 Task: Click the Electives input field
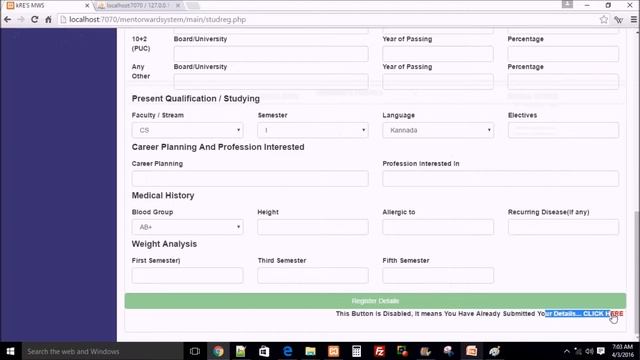pyautogui.click(x=563, y=130)
